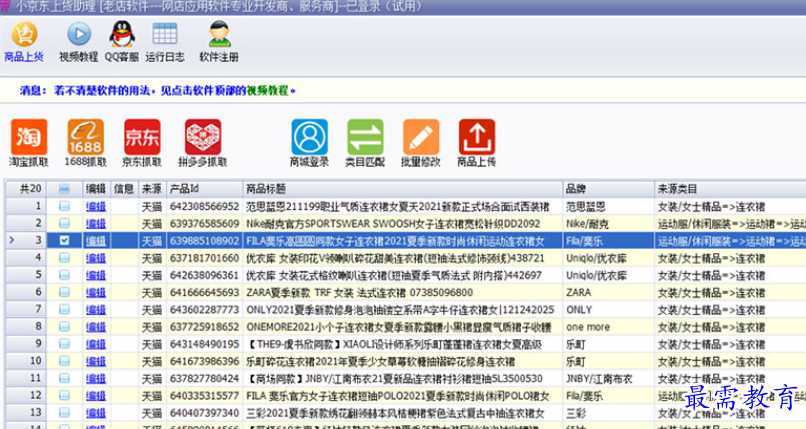The image size is (806, 429).
Task: Toggle the select-all checkbox in table header
Action: 64,189
